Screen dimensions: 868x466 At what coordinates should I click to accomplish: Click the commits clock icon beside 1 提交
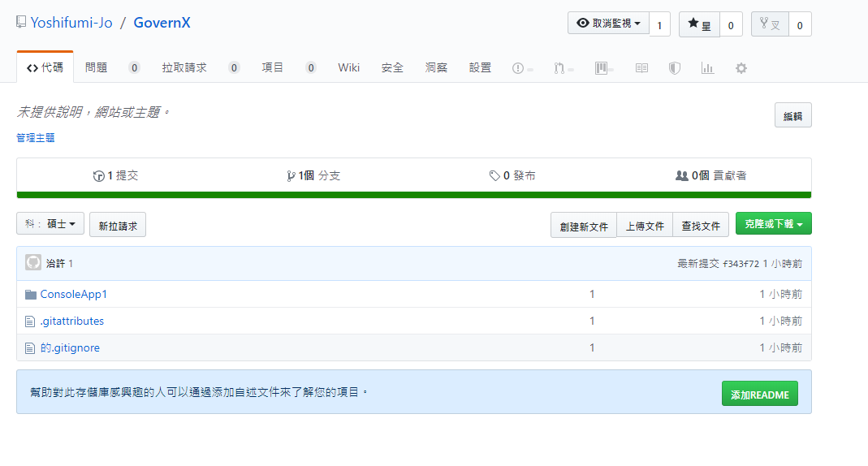[x=98, y=176]
